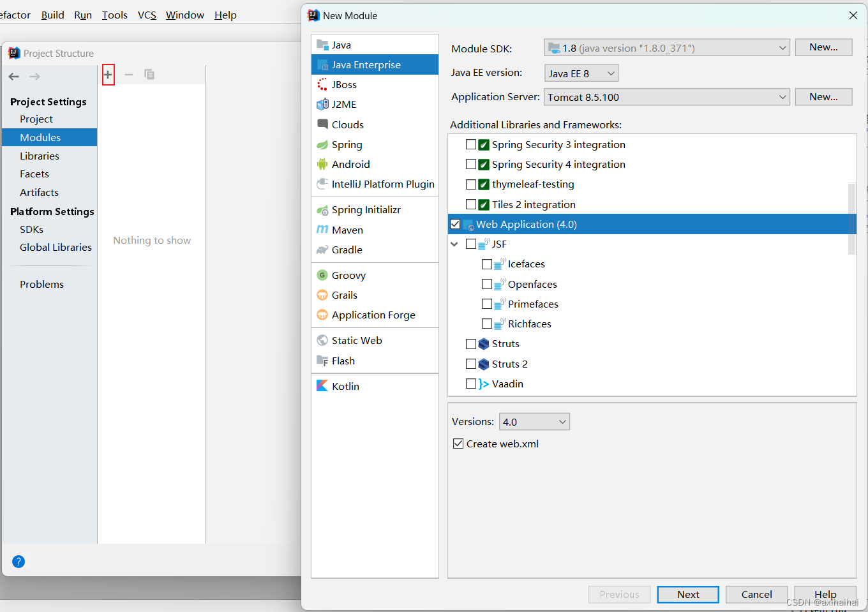This screenshot has height=612, width=868.
Task: Select the Spring leaf icon
Action: point(322,144)
